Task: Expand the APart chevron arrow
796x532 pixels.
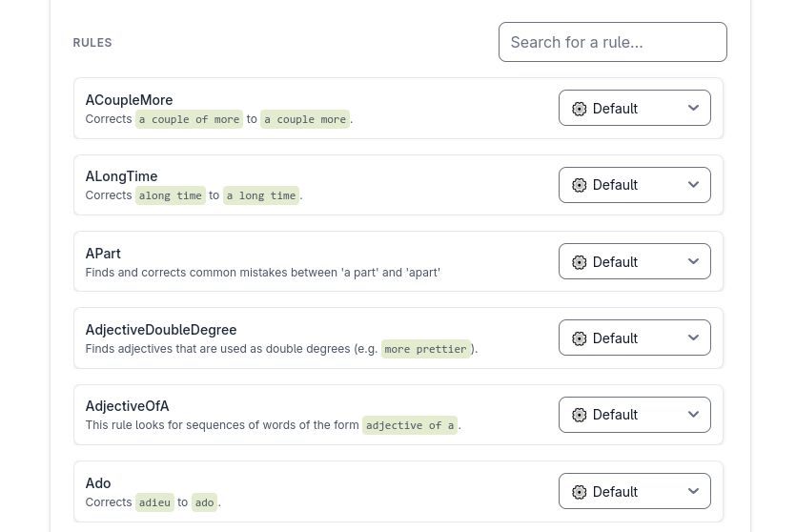Action: tap(693, 261)
